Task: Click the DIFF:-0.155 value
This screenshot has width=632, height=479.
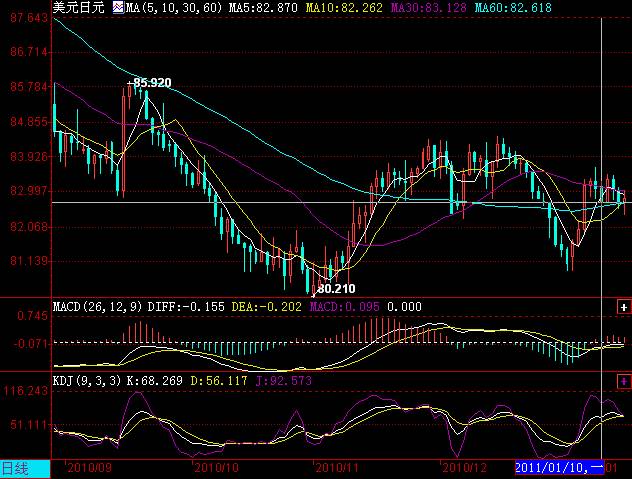Action: [x=186, y=307]
